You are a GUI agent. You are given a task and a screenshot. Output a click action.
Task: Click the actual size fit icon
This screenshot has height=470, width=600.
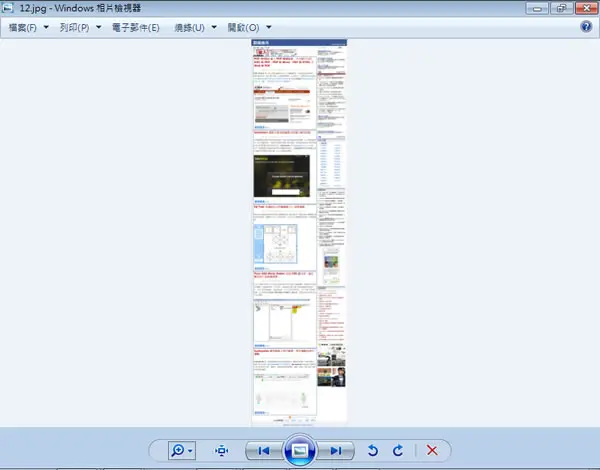click(222, 450)
